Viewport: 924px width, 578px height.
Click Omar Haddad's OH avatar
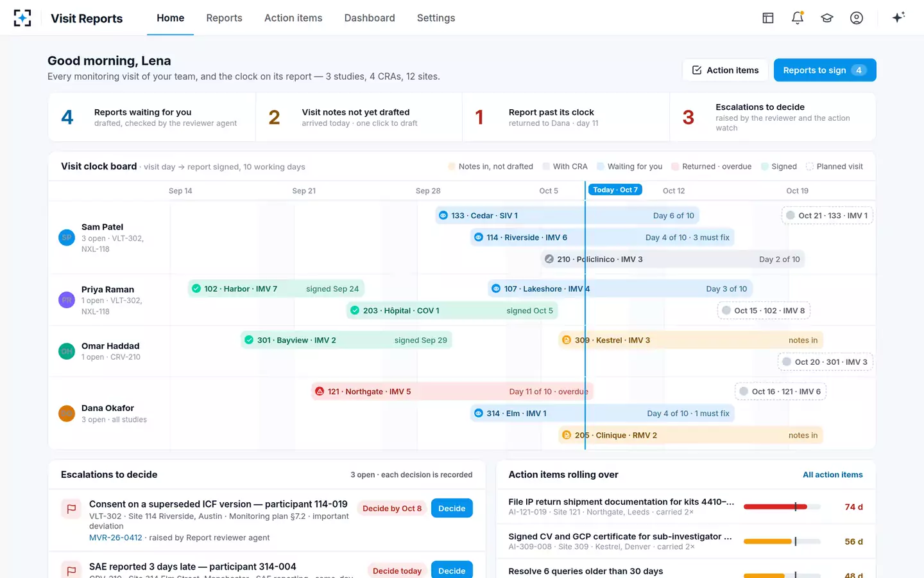pos(67,351)
